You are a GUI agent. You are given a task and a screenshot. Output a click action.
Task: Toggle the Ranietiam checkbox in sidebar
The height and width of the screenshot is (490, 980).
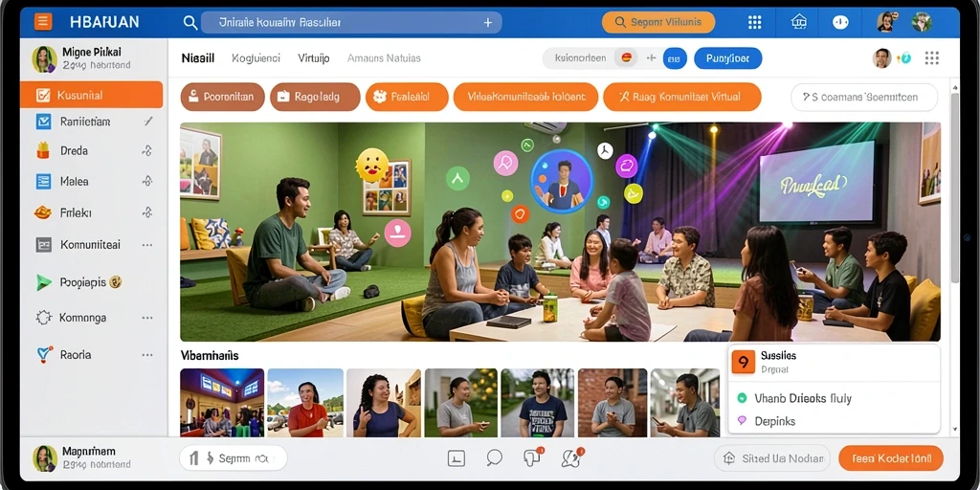click(43, 122)
